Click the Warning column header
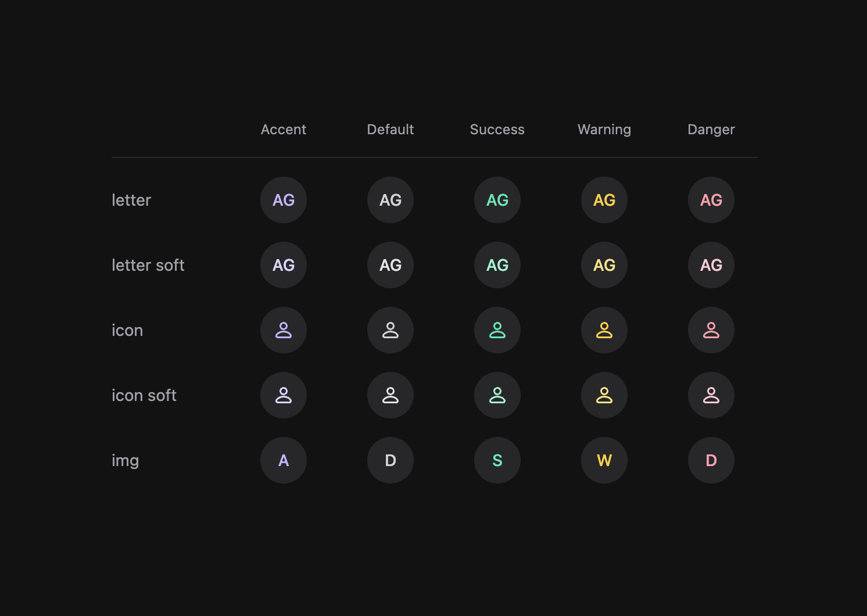Screen dimensions: 867x616 pyautogui.click(x=604, y=130)
